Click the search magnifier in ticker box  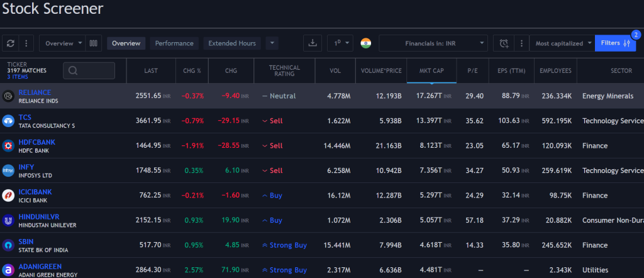pos(73,70)
